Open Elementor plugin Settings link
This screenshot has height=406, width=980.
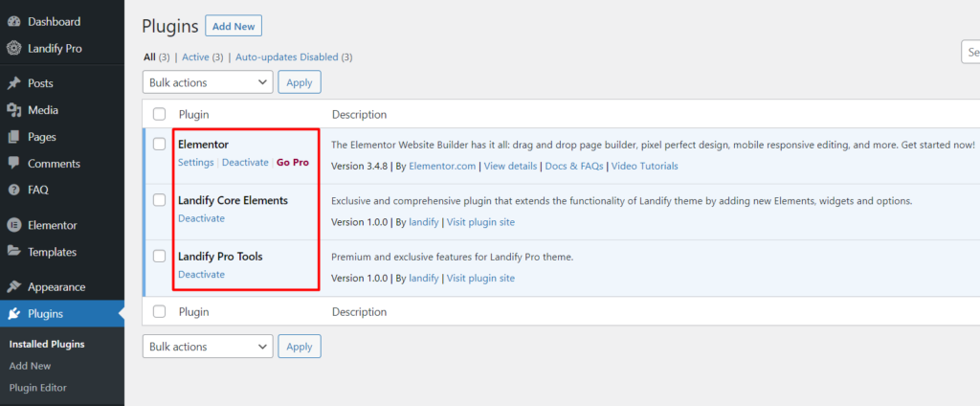pos(195,162)
